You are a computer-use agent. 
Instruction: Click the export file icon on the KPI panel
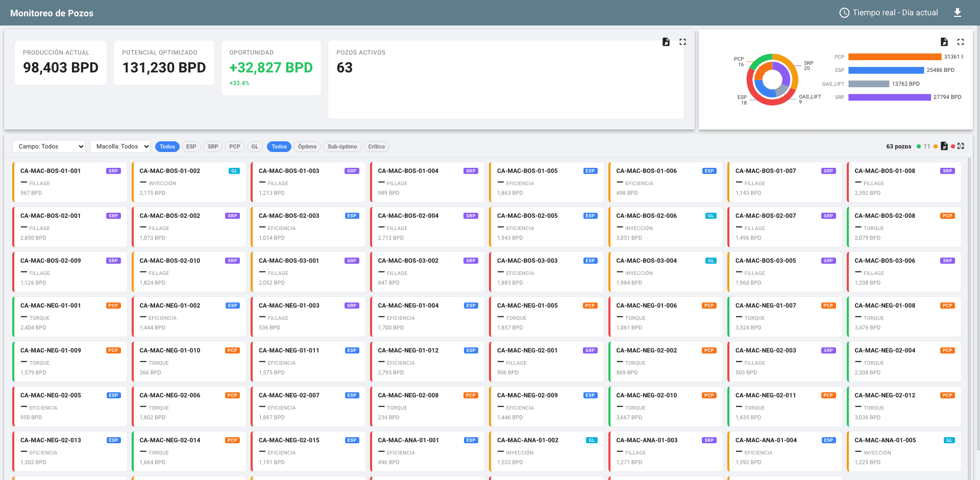pyautogui.click(x=666, y=42)
